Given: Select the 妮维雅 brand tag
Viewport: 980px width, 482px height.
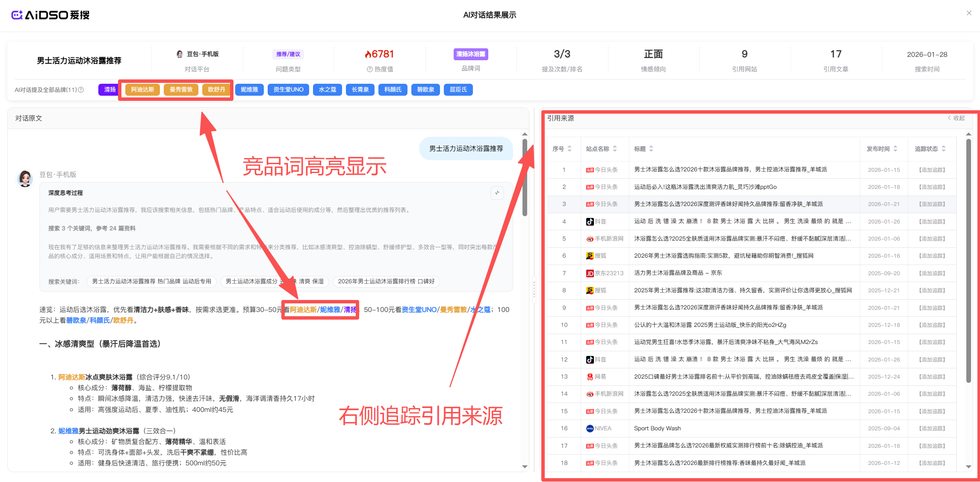Looking at the screenshot, I should click(249, 90).
